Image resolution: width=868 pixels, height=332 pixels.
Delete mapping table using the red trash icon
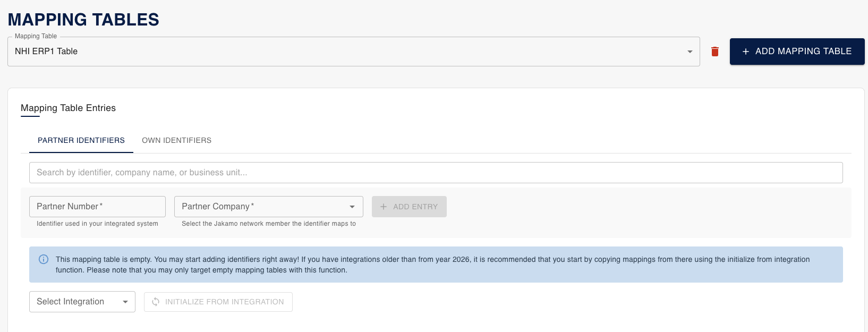(714, 52)
